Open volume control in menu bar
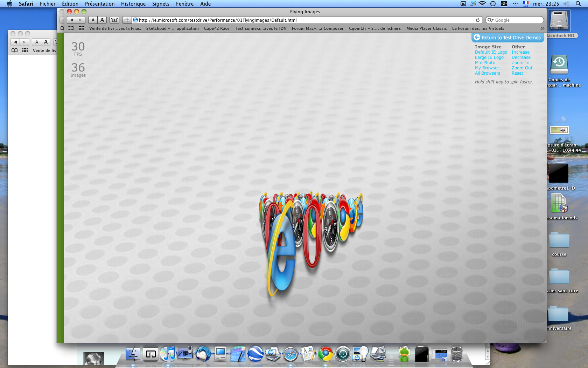Image resolution: width=588 pixels, height=368 pixels. tap(566, 4)
